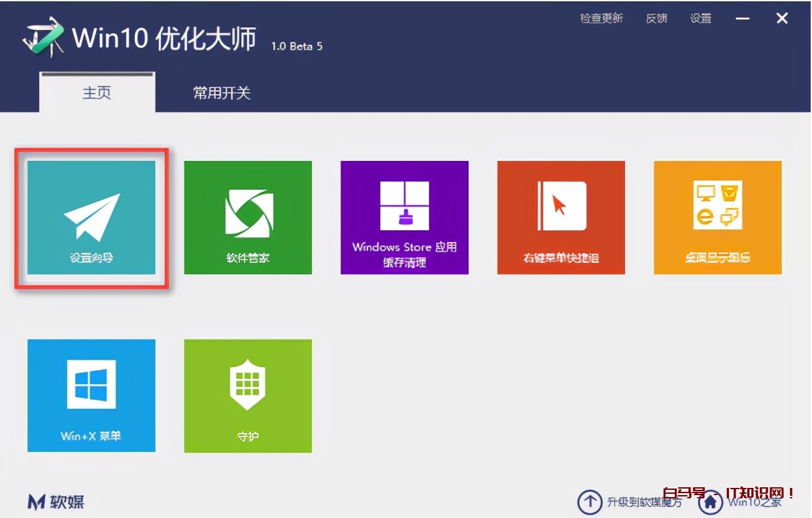
Task: Switch to the 常用开关 tab
Action: (x=222, y=93)
